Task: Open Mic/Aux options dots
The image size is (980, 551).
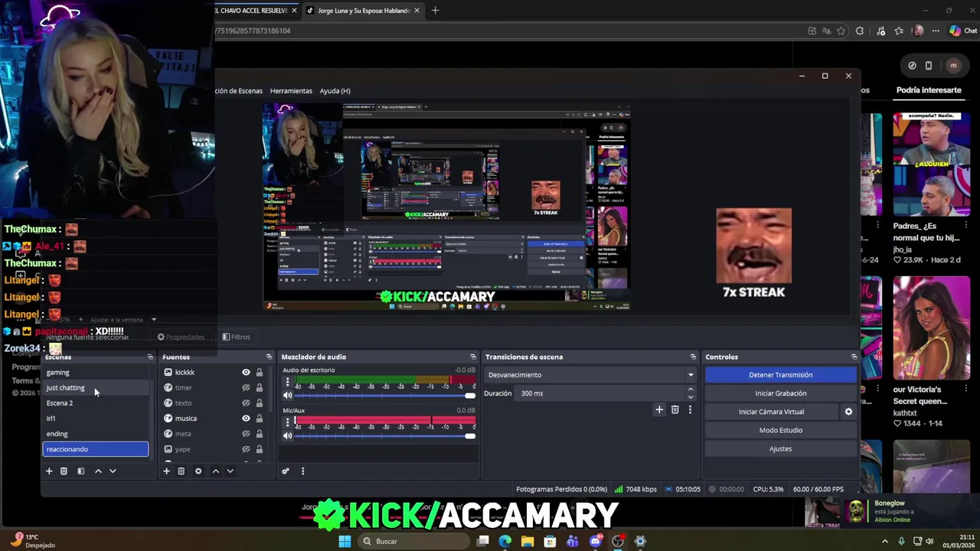Action: point(288,422)
